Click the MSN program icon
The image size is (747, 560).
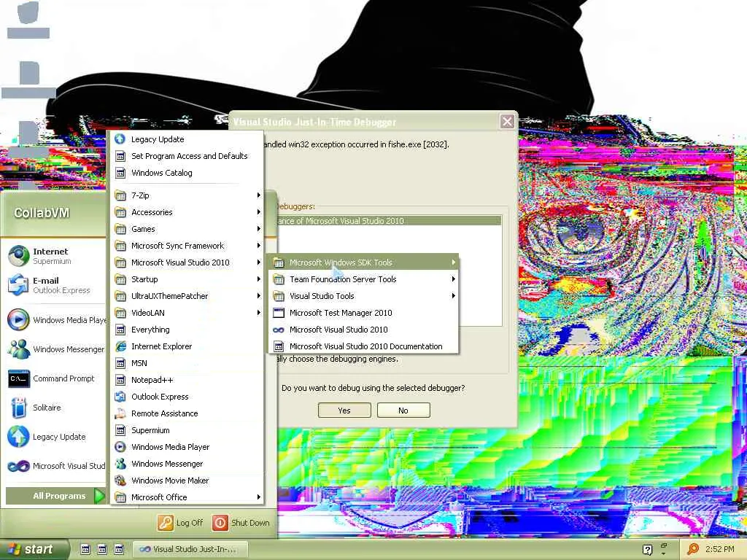click(x=120, y=363)
